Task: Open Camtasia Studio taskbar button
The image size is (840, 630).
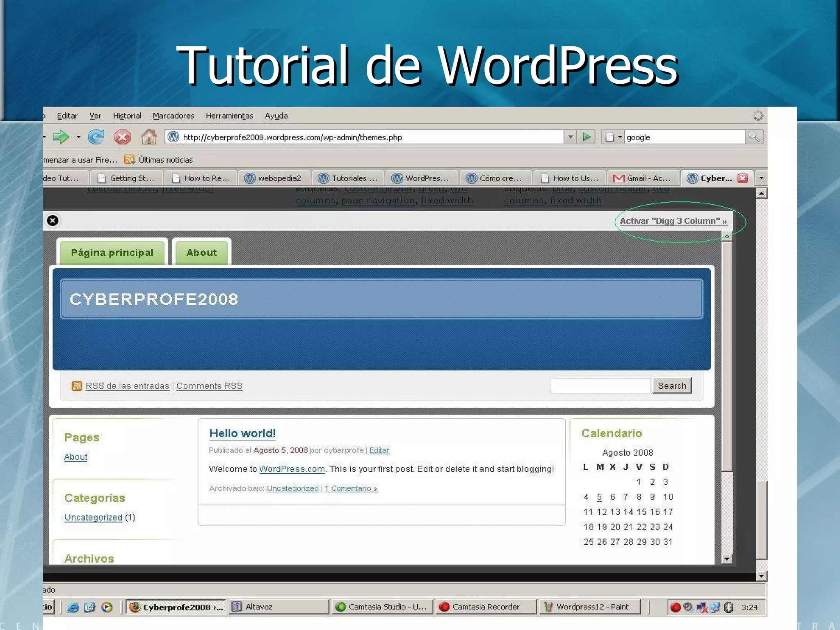Action: [382, 607]
